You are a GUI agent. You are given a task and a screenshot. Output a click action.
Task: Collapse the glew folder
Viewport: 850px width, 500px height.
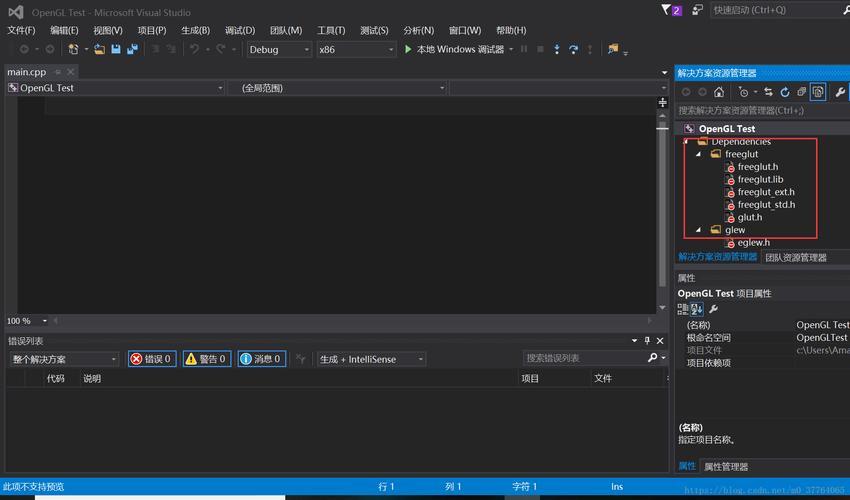[698, 230]
